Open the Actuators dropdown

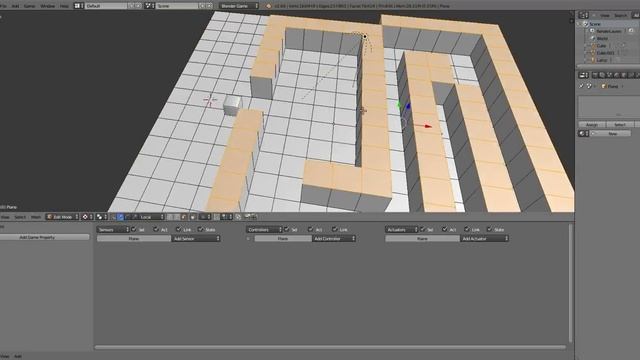point(401,230)
